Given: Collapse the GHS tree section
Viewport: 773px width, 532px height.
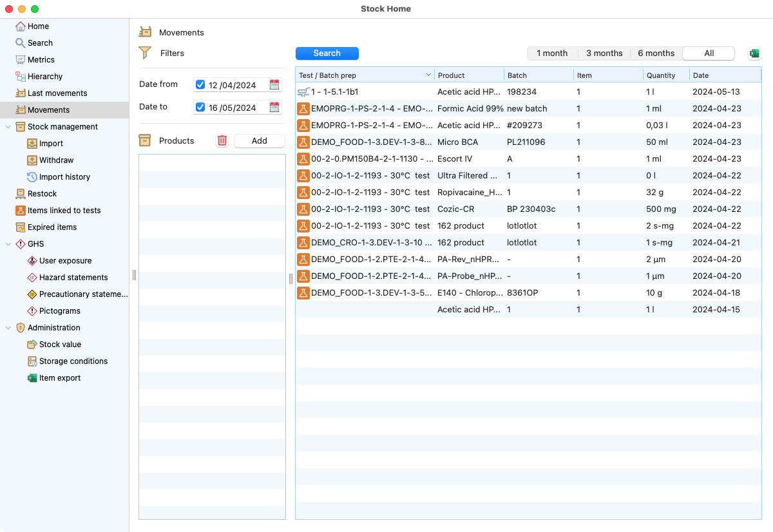Looking at the screenshot, I should [x=8, y=244].
